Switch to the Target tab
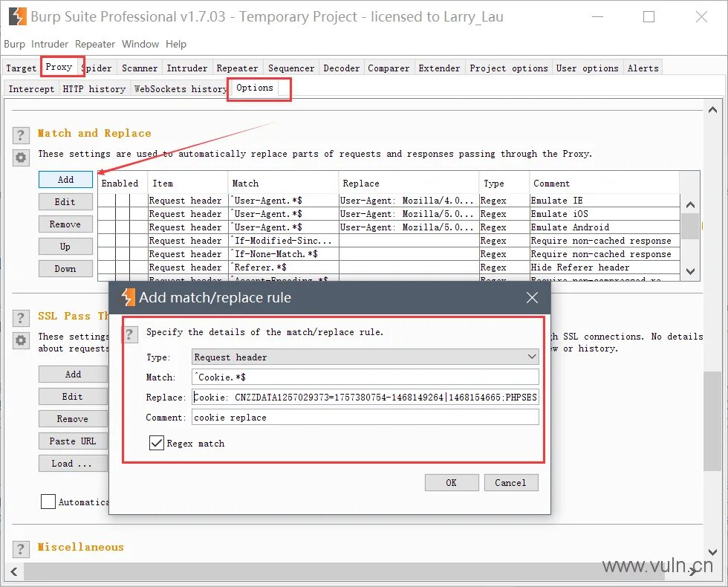The width and height of the screenshot is (728, 587). pos(21,68)
